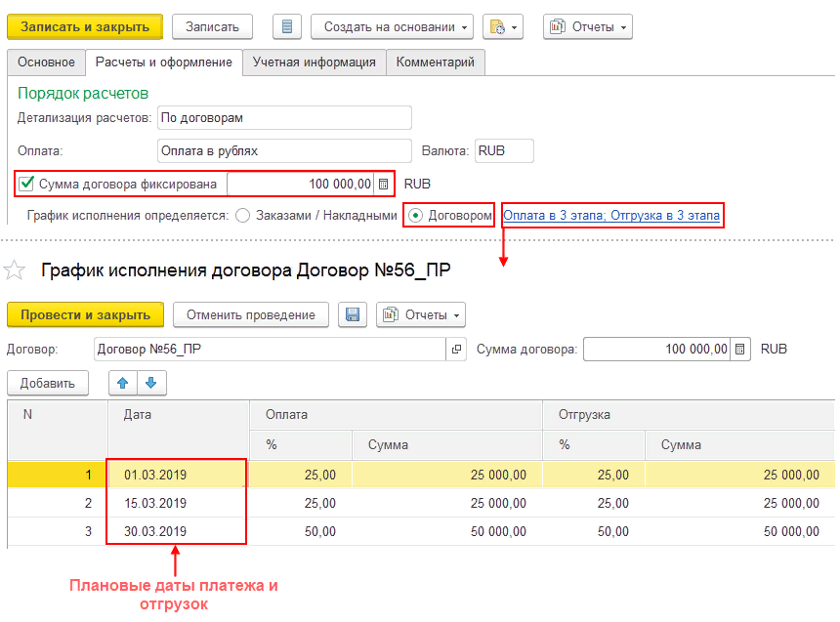Open calculator for fixed contract sum field
Screen dimensions: 840x622
(x=384, y=184)
